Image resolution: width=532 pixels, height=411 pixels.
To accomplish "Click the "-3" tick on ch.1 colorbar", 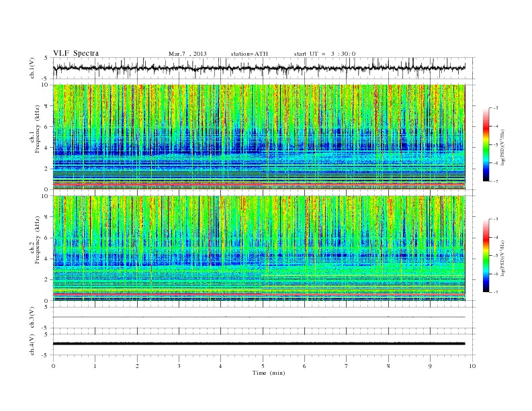I will [x=496, y=108].
